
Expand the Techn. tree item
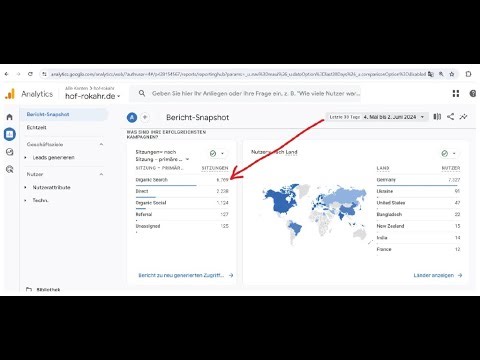[25, 200]
